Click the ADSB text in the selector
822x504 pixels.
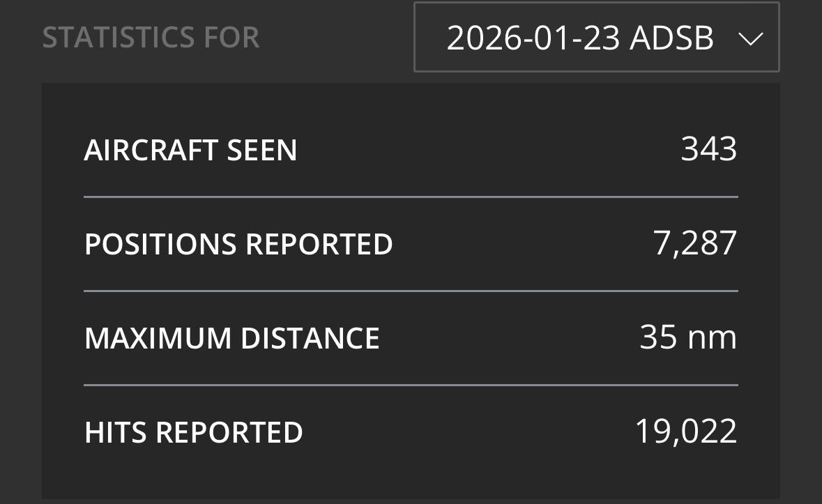[x=671, y=38]
